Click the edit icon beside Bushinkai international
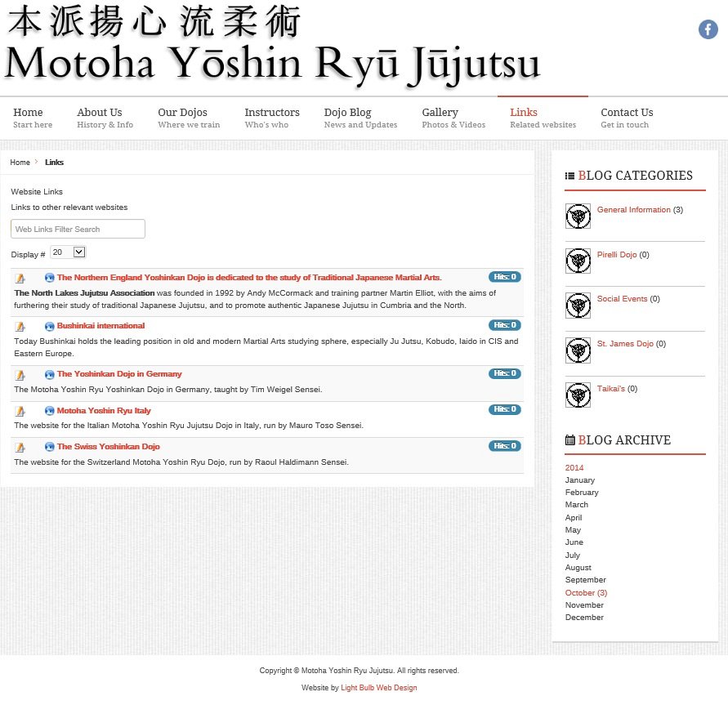Image resolution: width=728 pixels, height=705 pixels. point(20,327)
